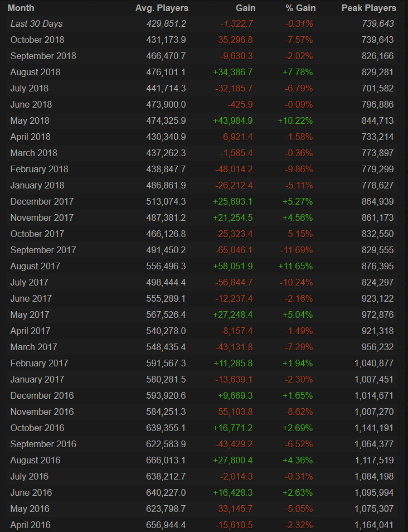
Task: Select the October 2016 month cell
Action: click(x=37, y=428)
